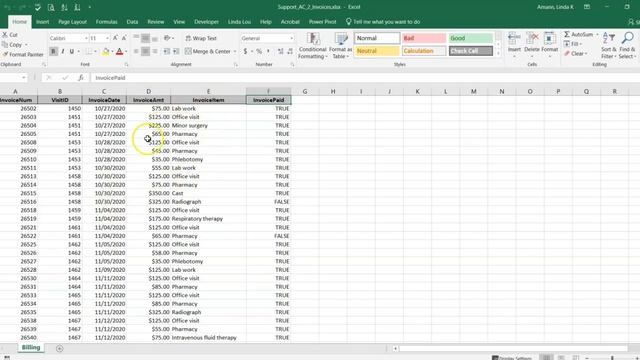Apply the Good cell style
The image size is (640, 360).
click(471, 38)
